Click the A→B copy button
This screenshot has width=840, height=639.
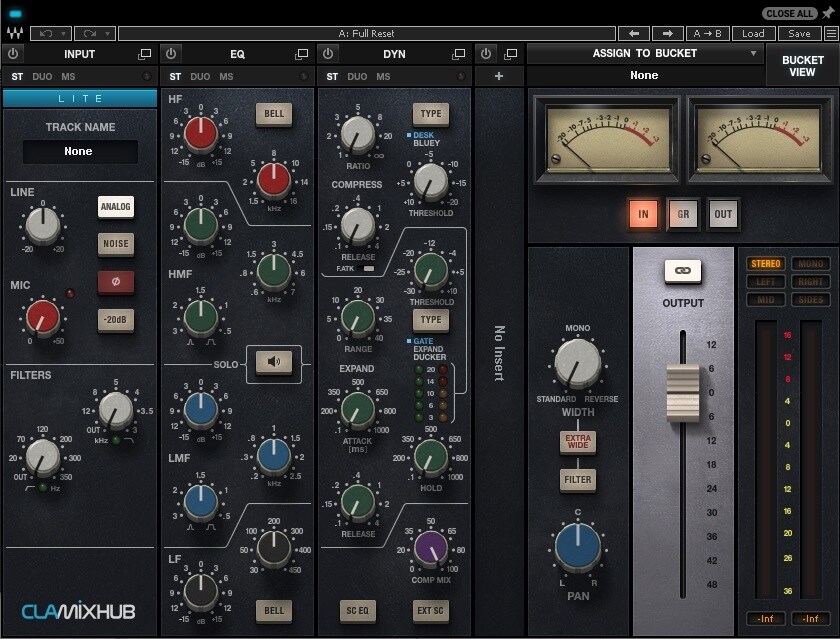coord(707,34)
